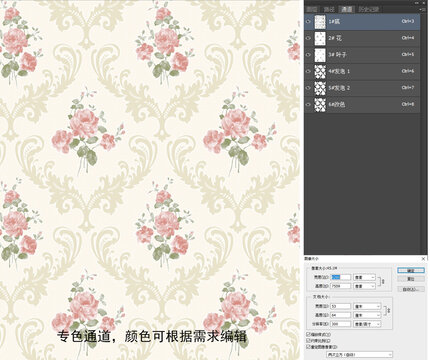Toggle visibility eye of channel 2#花

[308, 38]
